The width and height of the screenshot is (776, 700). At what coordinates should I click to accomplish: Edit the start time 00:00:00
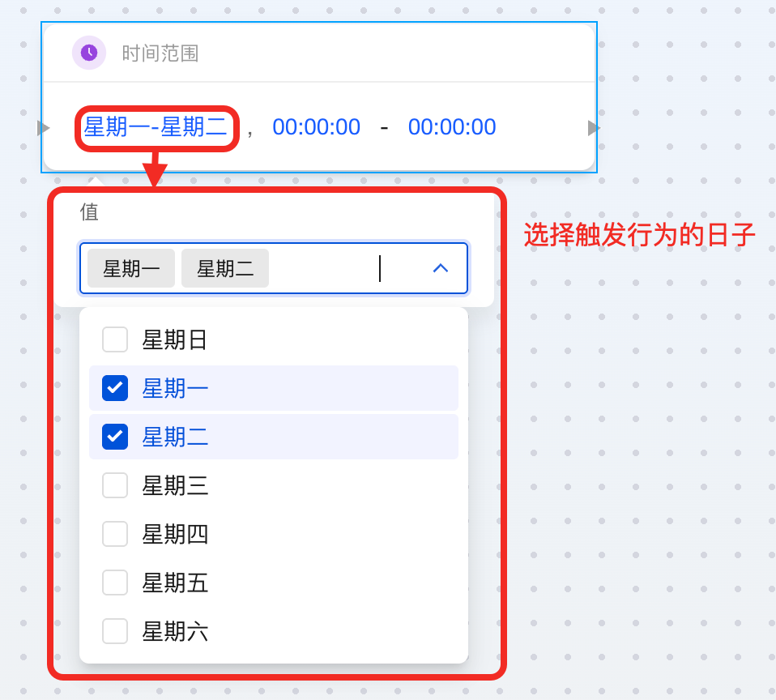click(x=316, y=127)
